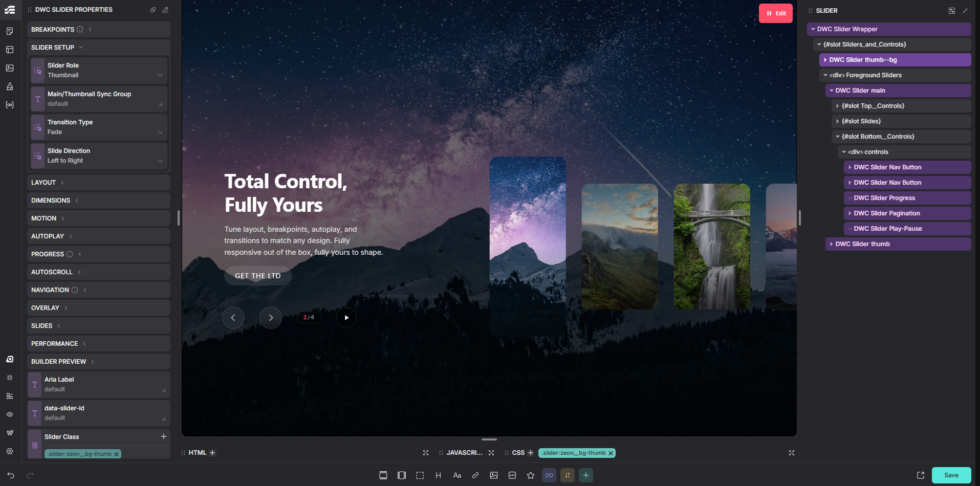
Task: Toggle slider play button on canvas
Action: (x=346, y=318)
